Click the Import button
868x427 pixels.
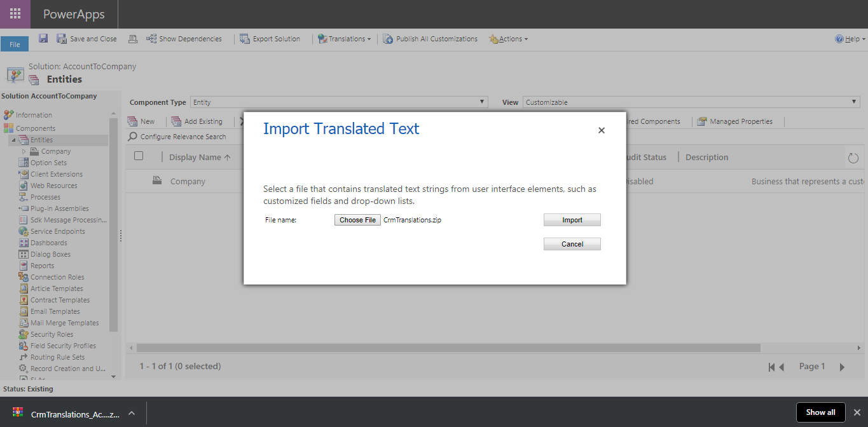pyautogui.click(x=572, y=220)
